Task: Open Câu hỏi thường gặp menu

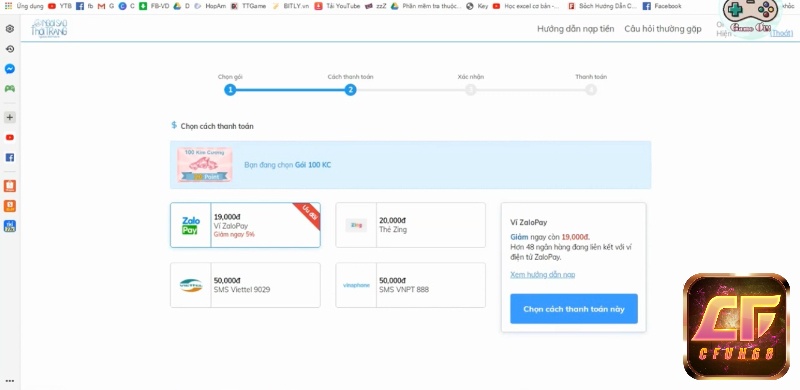Action: (663, 29)
